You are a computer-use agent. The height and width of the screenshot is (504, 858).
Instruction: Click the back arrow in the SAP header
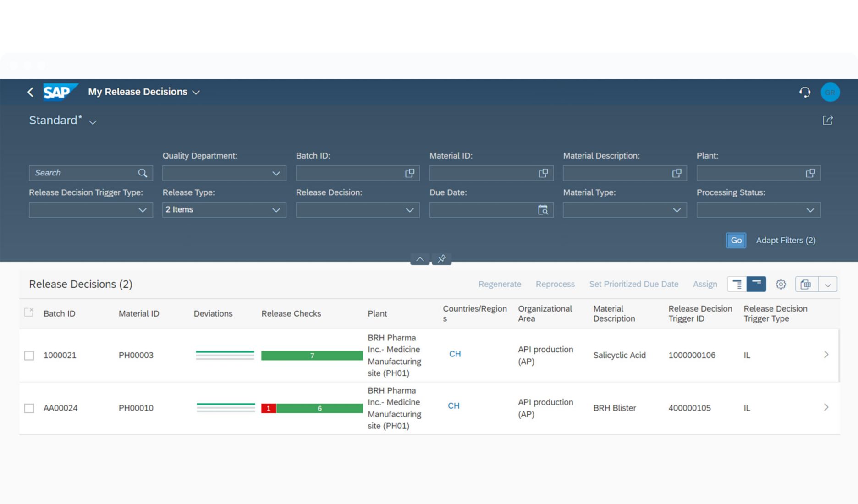coord(30,92)
